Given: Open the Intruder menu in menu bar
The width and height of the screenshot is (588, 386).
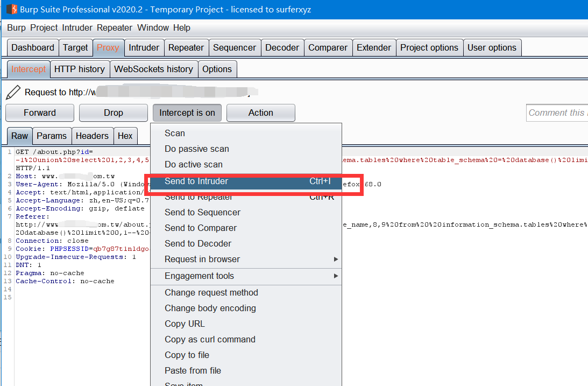Looking at the screenshot, I should coord(77,28).
